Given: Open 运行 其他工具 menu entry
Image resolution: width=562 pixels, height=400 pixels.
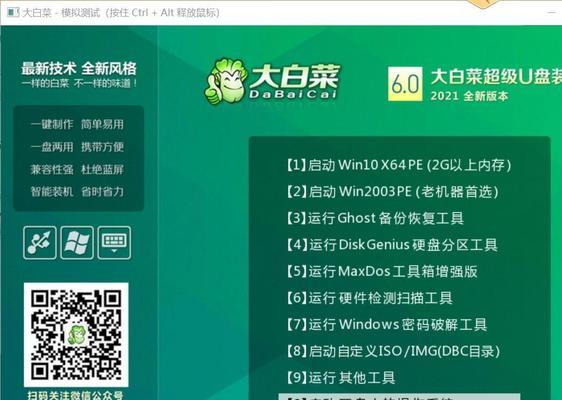Looking at the screenshot, I should tap(340, 377).
